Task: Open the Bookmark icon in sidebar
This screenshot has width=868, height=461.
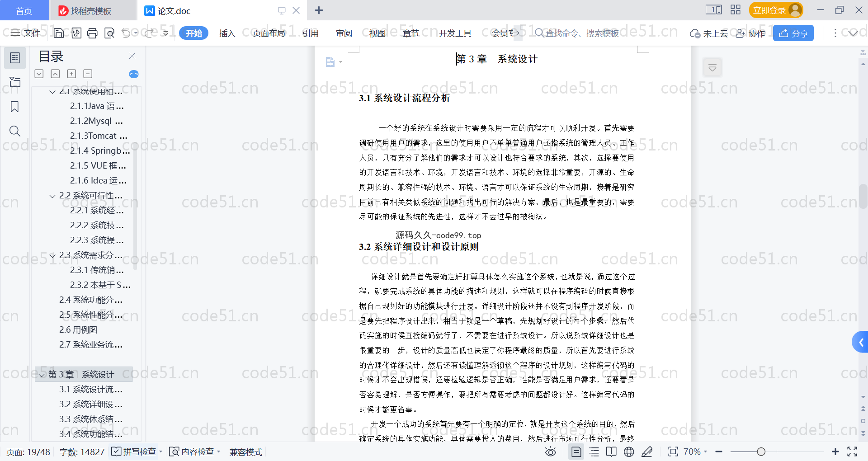Action: coord(15,107)
